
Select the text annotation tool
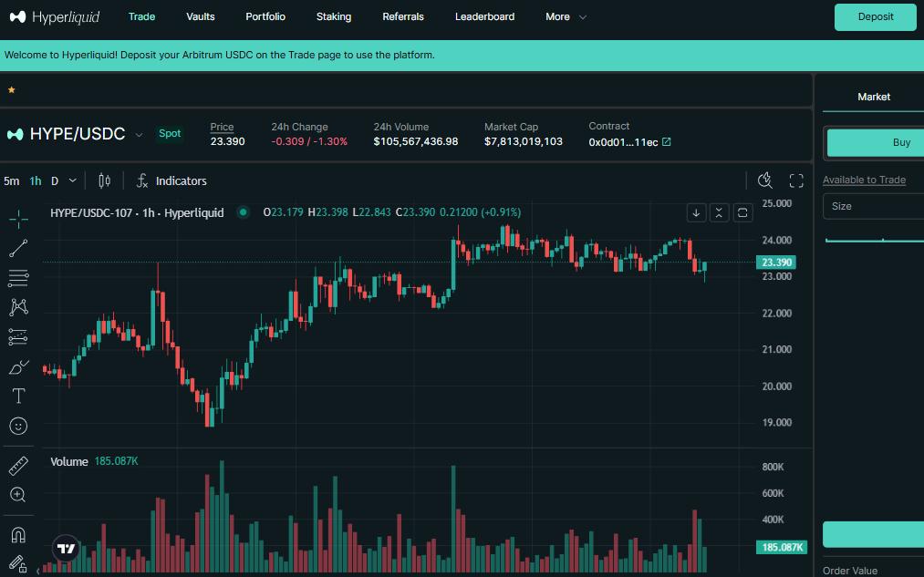pyautogui.click(x=18, y=396)
